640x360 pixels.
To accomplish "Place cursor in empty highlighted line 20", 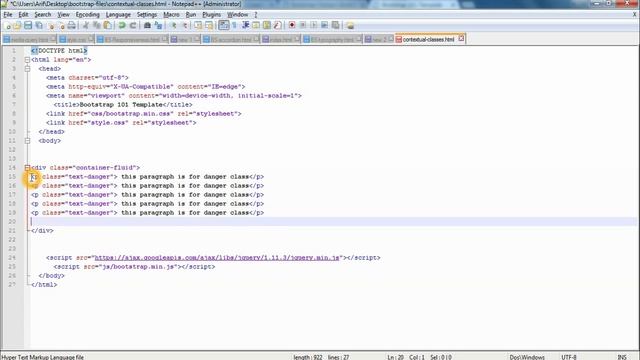I will (x=333, y=222).
